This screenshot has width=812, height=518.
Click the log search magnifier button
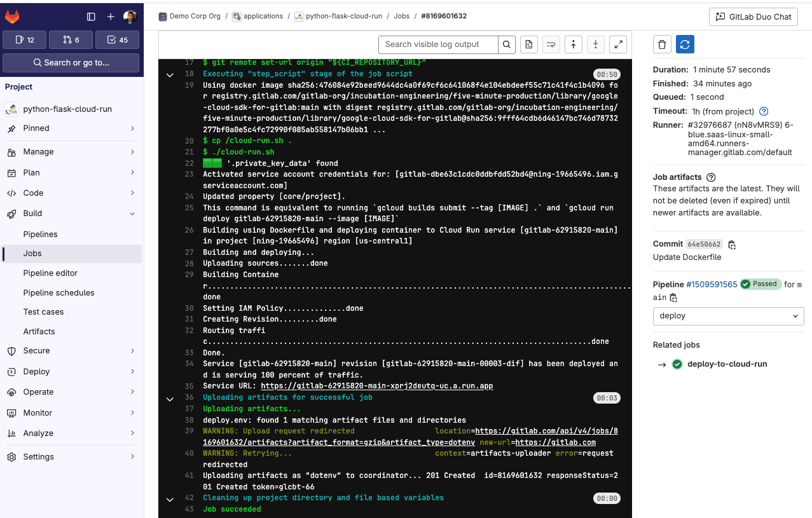click(506, 44)
